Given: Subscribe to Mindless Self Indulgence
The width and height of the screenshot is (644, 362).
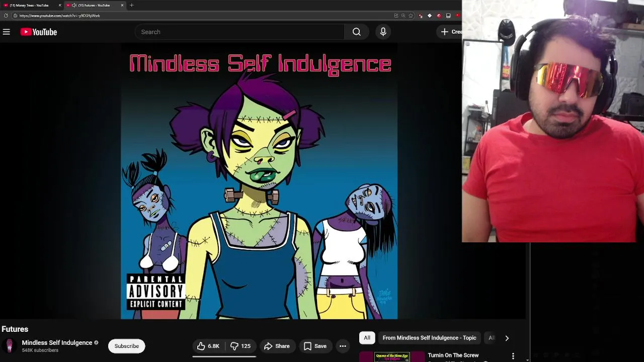Looking at the screenshot, I should [x=126, y=346].
